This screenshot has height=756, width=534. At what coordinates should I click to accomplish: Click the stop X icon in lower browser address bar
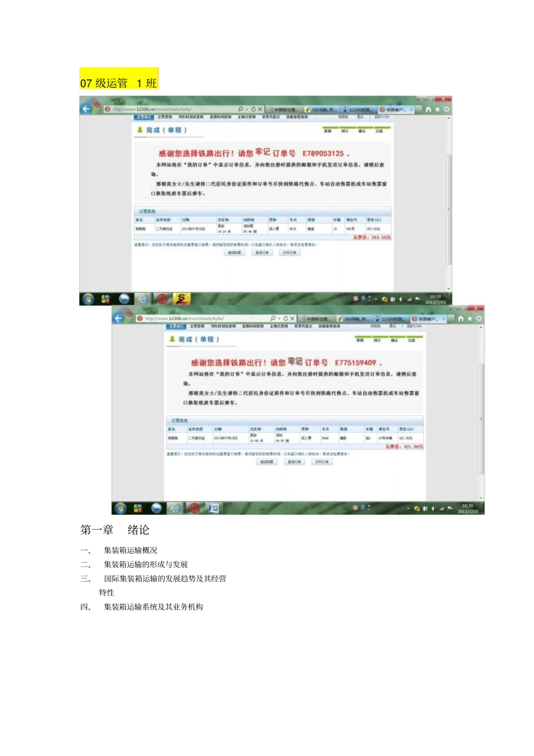(x=293, y=319)
